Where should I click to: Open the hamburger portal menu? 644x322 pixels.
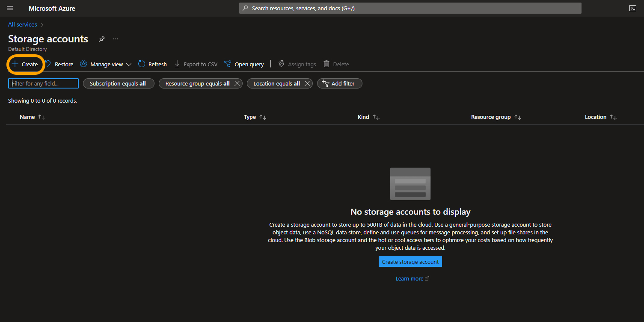[10, 8]
